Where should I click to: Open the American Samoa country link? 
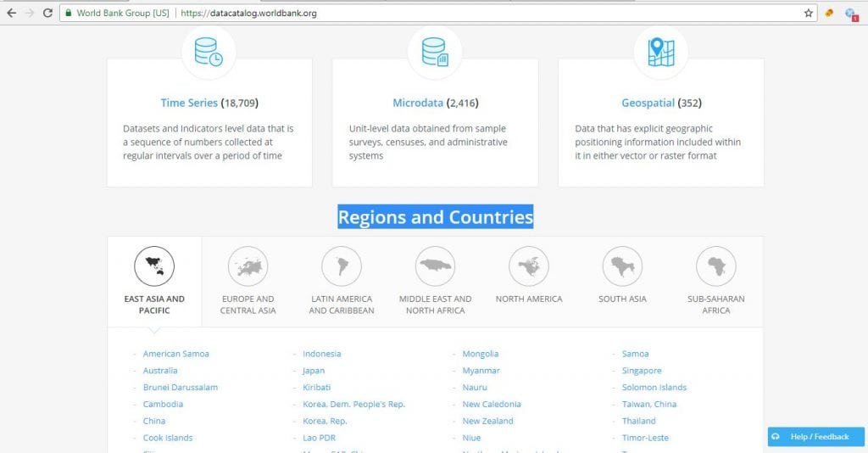coord(176,354)
